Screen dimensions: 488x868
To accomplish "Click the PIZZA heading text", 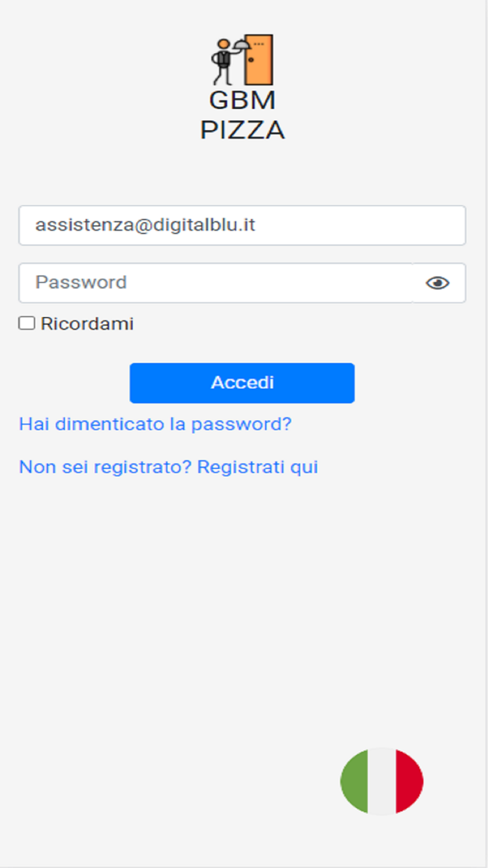I will [242, 130].
